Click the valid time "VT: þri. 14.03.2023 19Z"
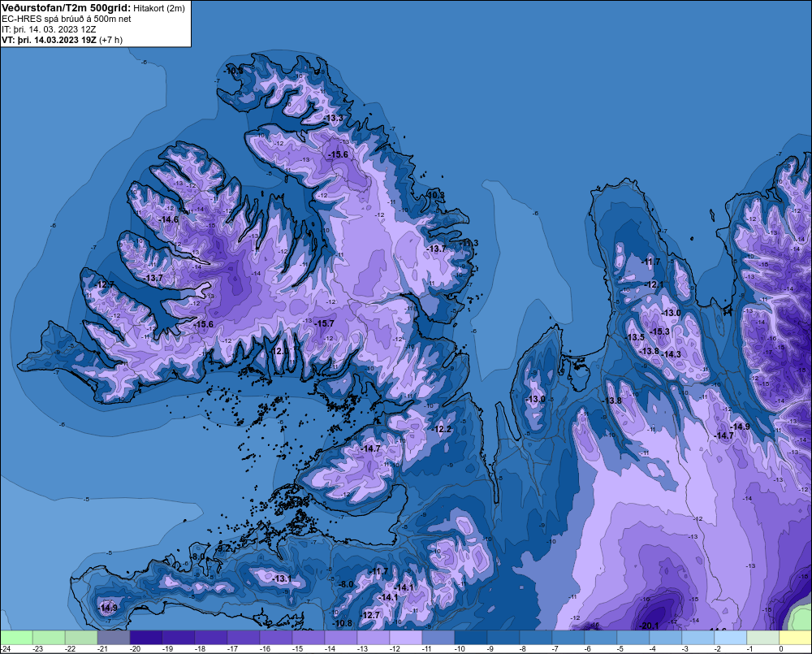Screen dimensions: 812x654 49,40
